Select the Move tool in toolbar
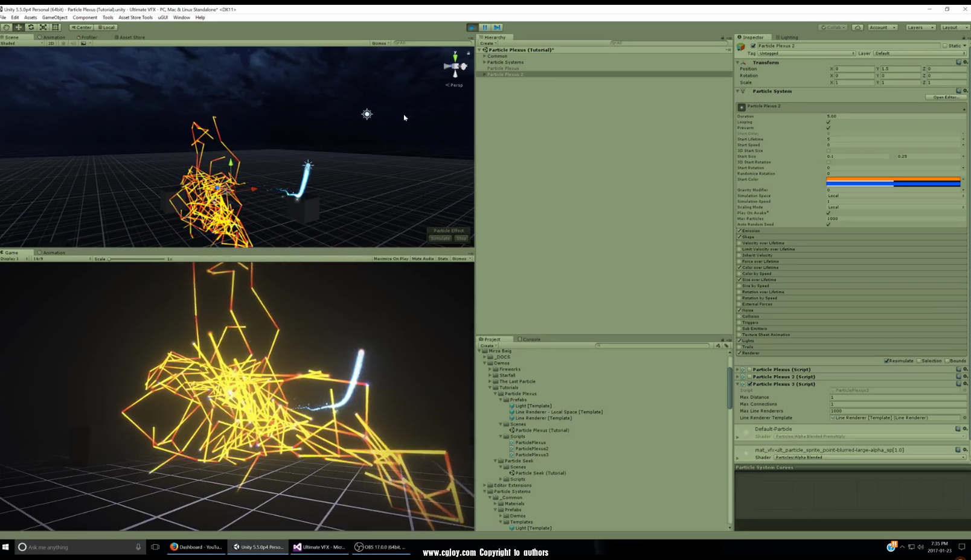The width and height of the screenshot is (971, 560). (x=19, y=27)
